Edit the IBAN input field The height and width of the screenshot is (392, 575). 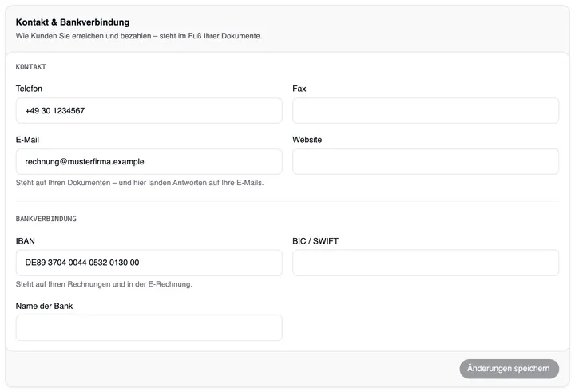click(x=149, y=263)
